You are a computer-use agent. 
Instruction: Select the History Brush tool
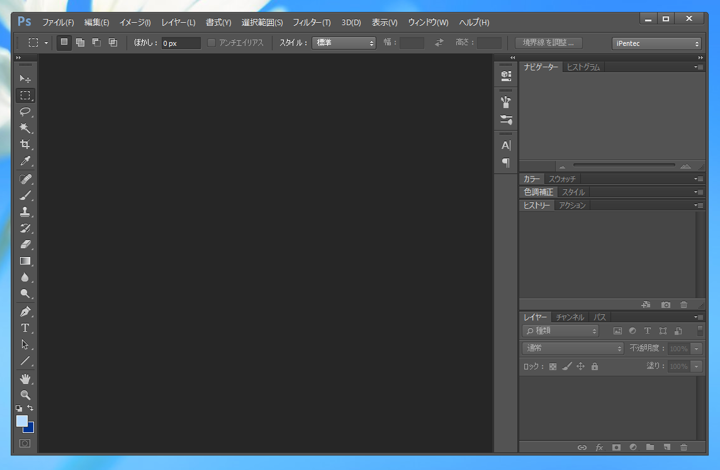click(x=25, y=228)
